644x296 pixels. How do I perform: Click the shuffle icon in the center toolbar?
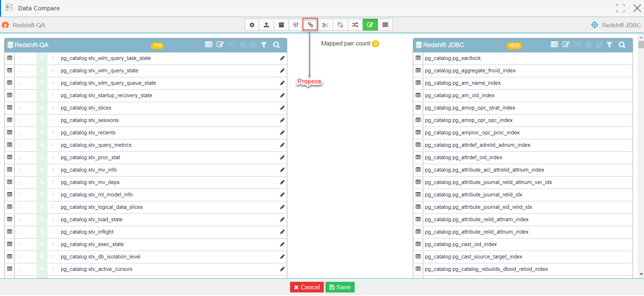point(355,25)
